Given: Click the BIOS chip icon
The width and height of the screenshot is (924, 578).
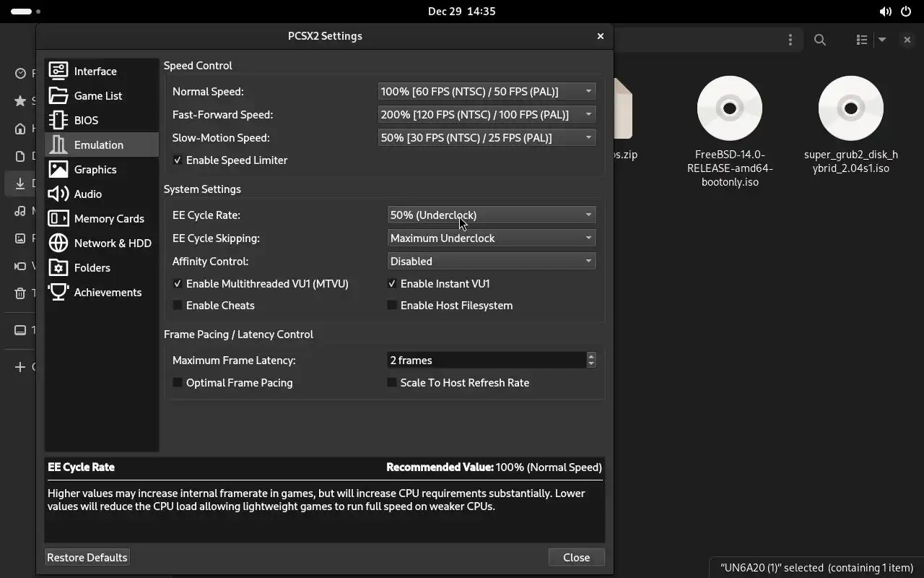Looking at the screenshot, I should pos(58,120).
